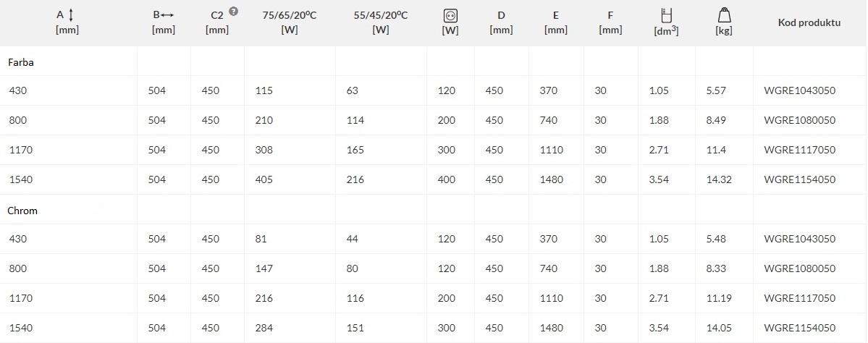Click the water capacity container icon
The width and height of the screenshot is (868, 343).
coord(666,15)
